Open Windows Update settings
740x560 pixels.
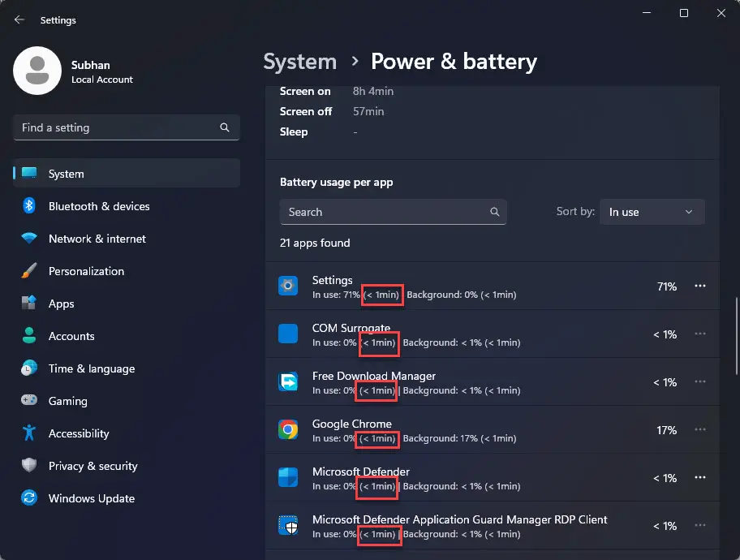[91, 498]
